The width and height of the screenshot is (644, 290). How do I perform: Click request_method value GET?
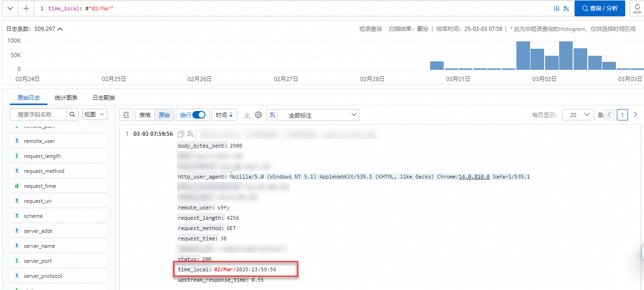click(x=231, y=228)
